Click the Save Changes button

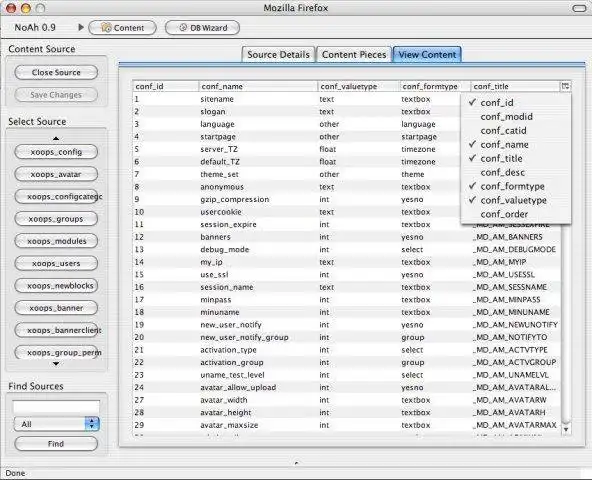click(56, 95)
